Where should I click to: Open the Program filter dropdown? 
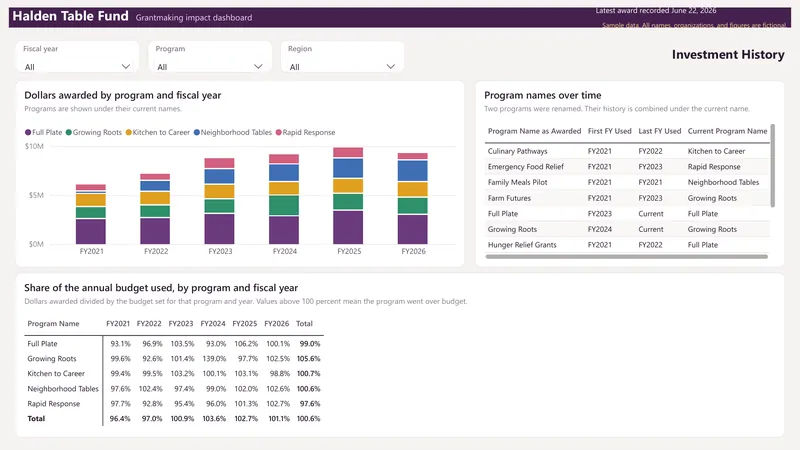[210, 66]
